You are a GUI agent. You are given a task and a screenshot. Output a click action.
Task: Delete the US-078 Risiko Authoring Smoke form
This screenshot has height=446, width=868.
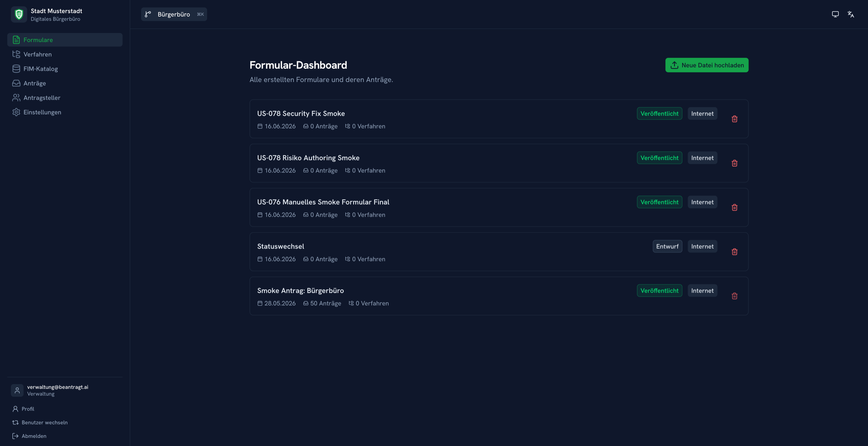click(x=734, y=163)
